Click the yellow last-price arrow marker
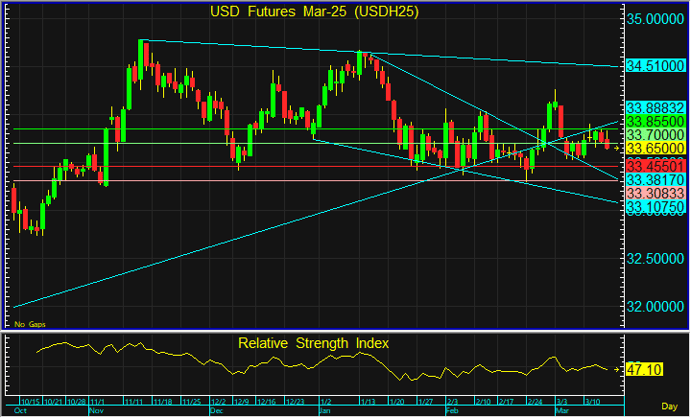Screen dimensions: 691x418 point(618,147)
